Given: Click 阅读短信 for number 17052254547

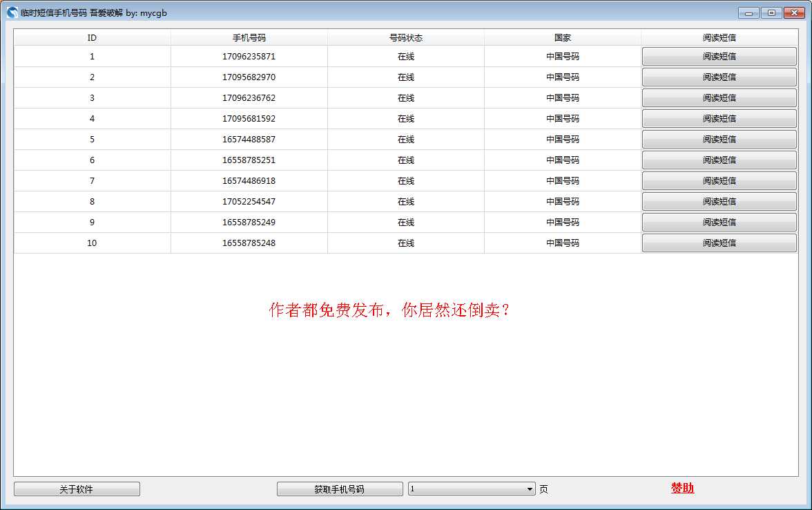Looking at the screenshot, I should (x=719, y=202).
